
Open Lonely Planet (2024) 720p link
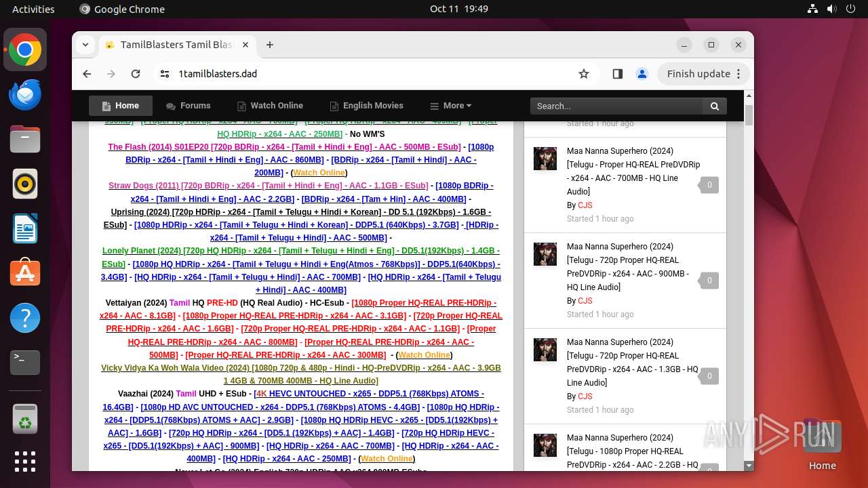point(301,258)
